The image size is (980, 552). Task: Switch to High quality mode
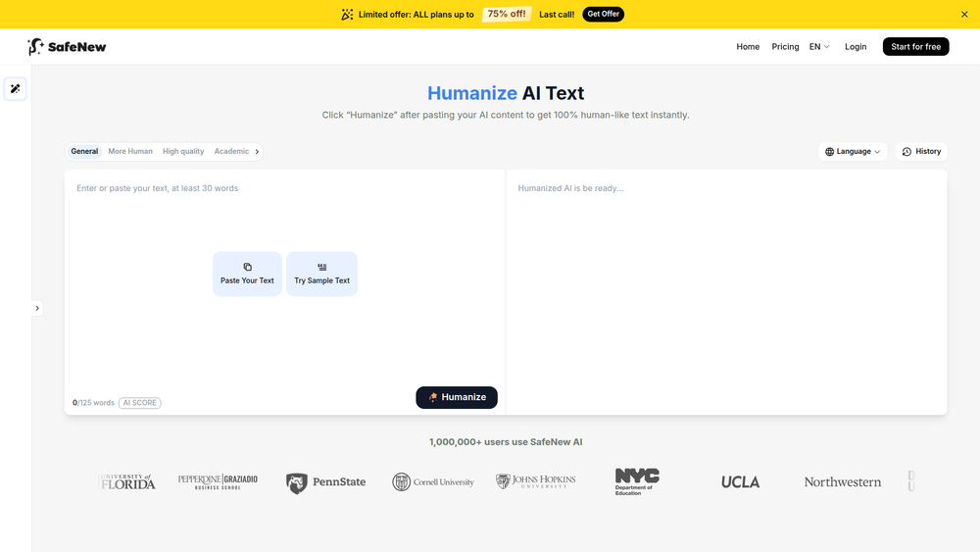tap(183, 151)
